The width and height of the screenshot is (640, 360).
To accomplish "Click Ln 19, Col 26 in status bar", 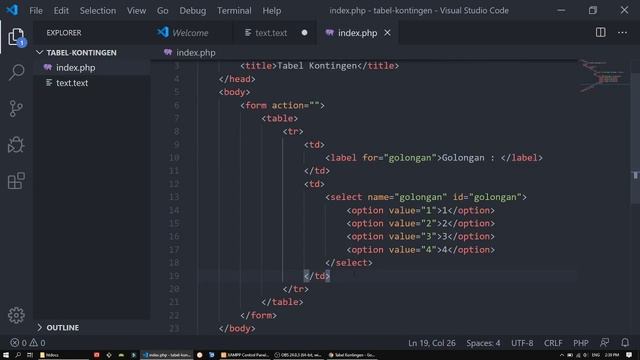I will tap(432, 343).
